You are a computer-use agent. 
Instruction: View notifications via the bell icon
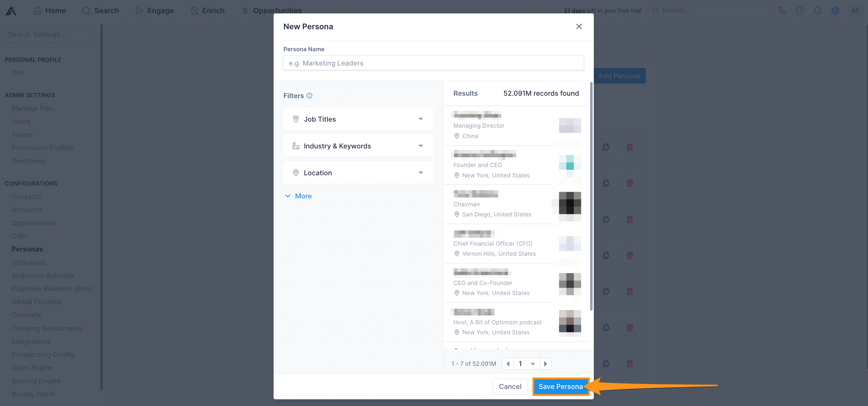[818, 10]
